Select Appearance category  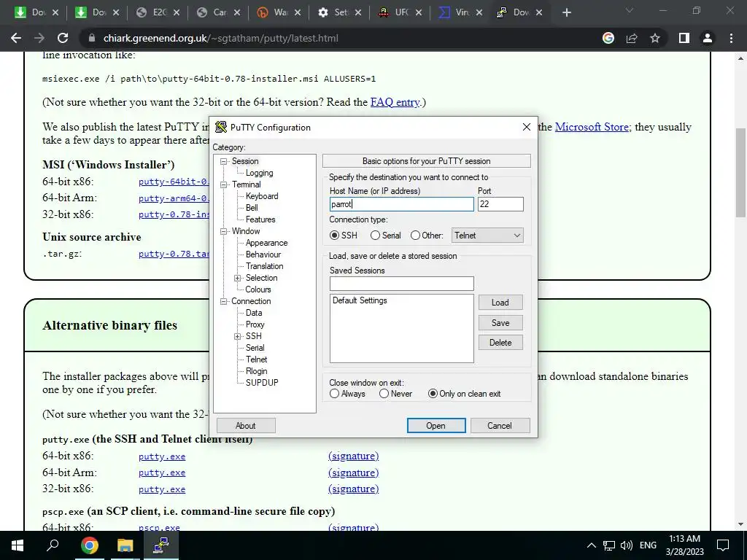tap(266, 243)
